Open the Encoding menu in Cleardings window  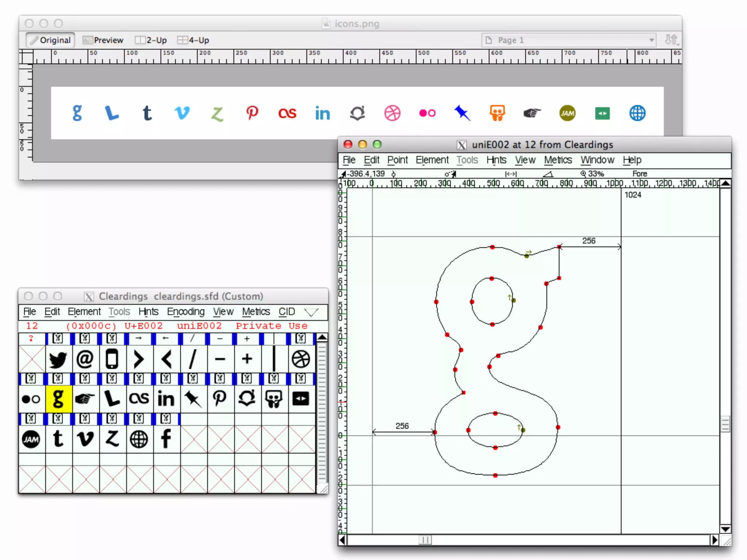185,312
